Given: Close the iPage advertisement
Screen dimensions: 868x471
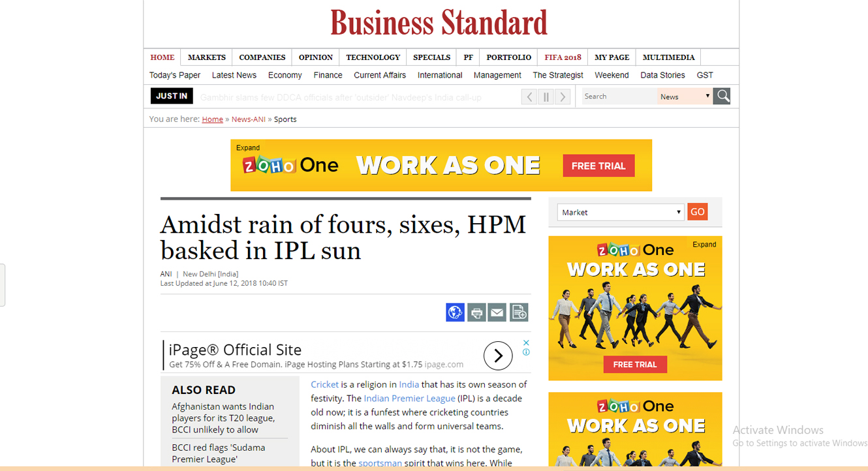Looking at the screenshot, I should pyautogui.click(x=526, y=342).
